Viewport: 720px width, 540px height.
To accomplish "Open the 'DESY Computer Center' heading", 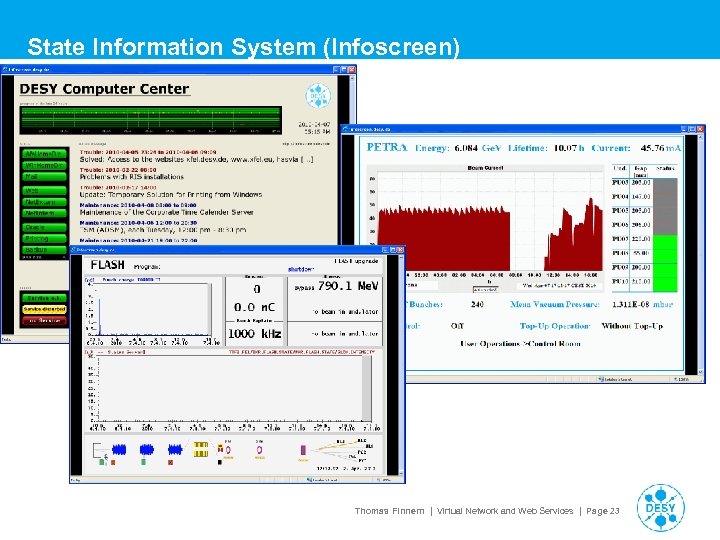I will point(104,89).
